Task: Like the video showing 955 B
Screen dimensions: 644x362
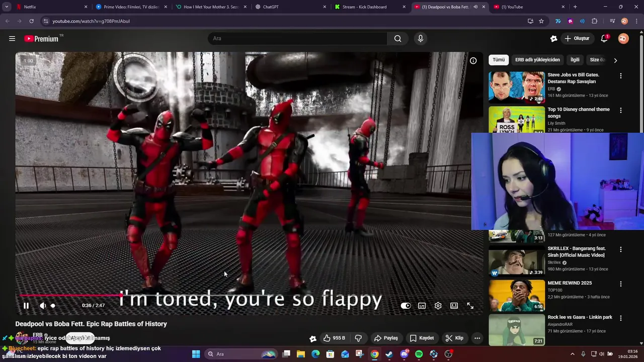Action: (x=334, y=338)
